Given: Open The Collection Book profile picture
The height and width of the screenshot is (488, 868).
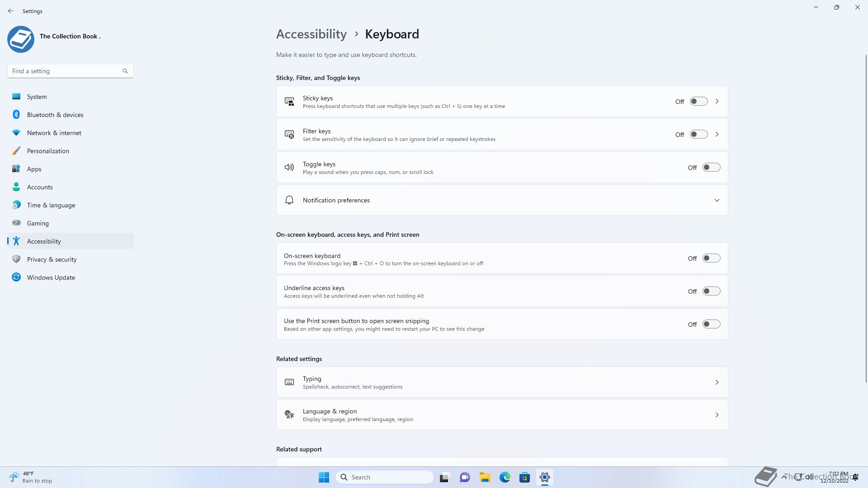Looking at the screenshot, I should (21, 39).
